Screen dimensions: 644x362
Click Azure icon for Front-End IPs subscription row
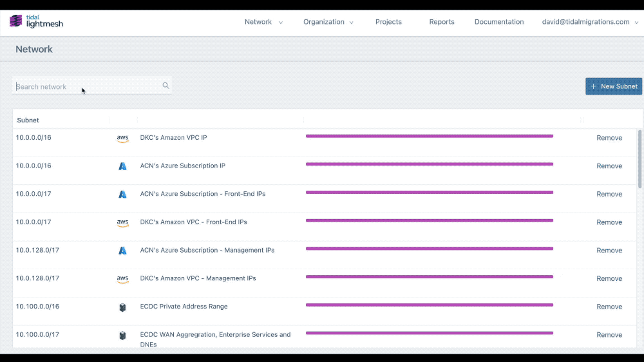click(122, 195)
